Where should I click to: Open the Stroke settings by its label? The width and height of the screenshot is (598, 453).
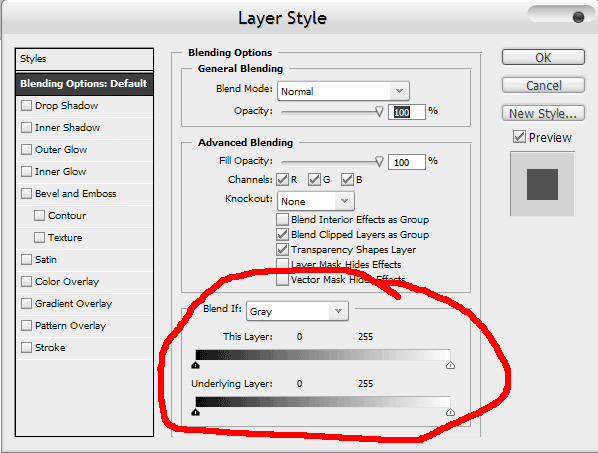point(50,348)
